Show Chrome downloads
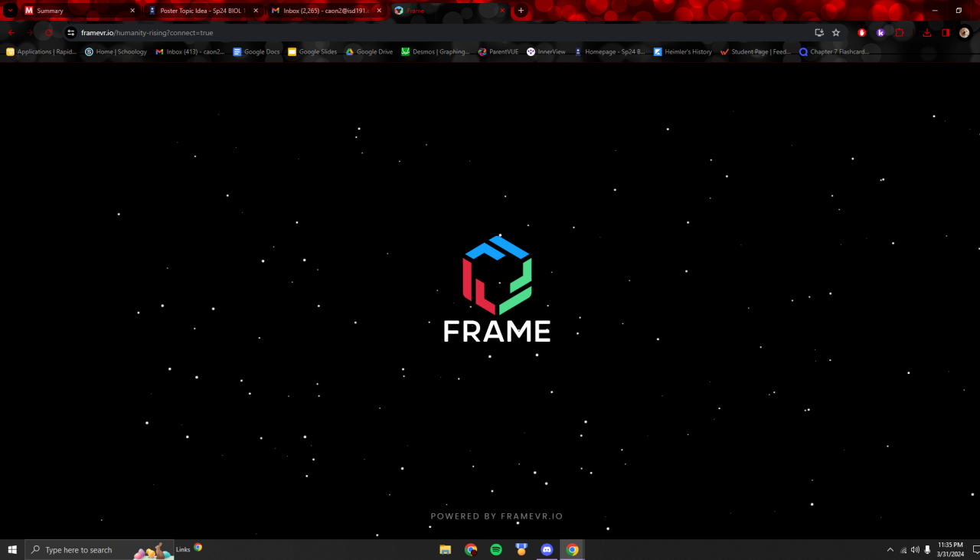The width and height of the screenshot is (980, 560). (x=927, y=33)
